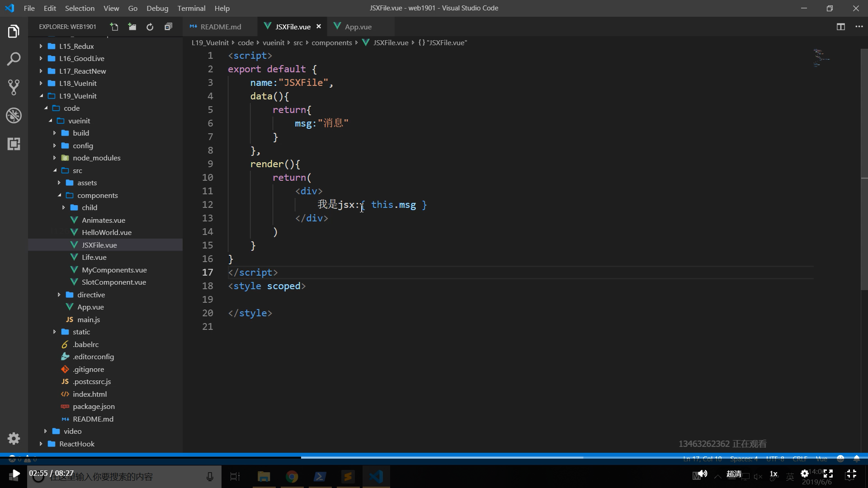This screenshot has width=868, height=488.
Task: Open PowerShell from the taskbar
Action: tap(320, 477)
